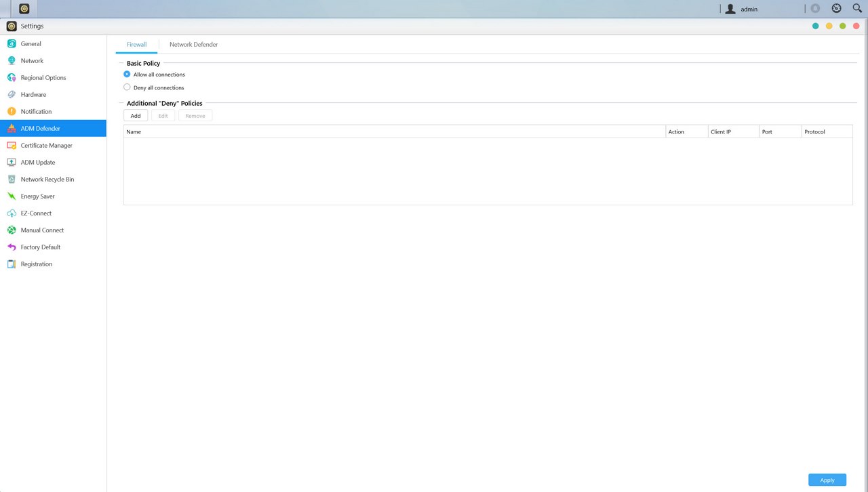Open the EZ-Connect label
This screenshot has height=492, width=868.
[x=36, y=213]
